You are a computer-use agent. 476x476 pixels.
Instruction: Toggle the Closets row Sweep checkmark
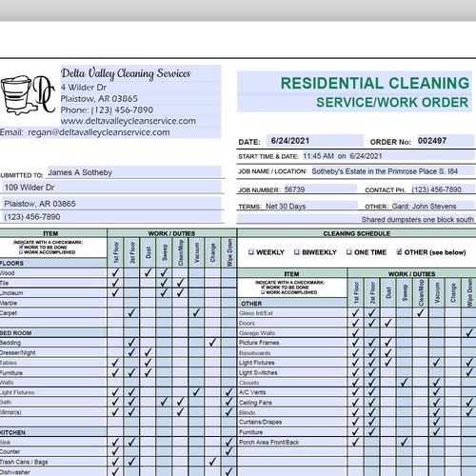(x=404, y=383)
